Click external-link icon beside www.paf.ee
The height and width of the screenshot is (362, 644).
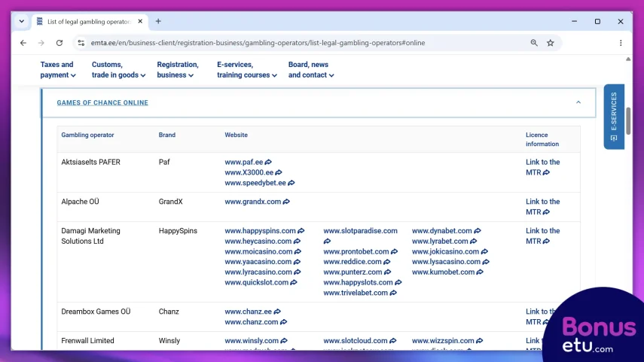click(268, 162)
